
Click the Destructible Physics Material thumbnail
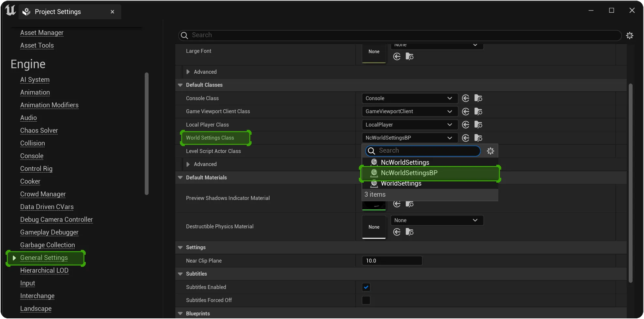pos(374,227)
